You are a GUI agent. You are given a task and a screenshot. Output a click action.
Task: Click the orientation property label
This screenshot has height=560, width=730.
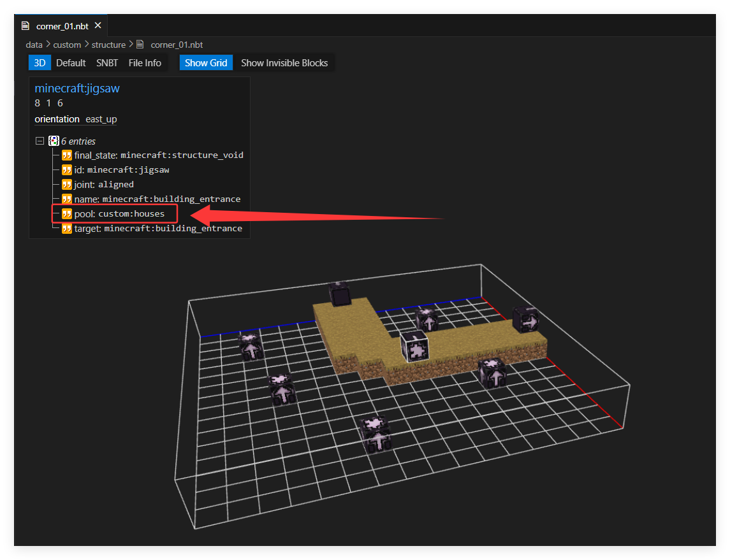[57, 119]
